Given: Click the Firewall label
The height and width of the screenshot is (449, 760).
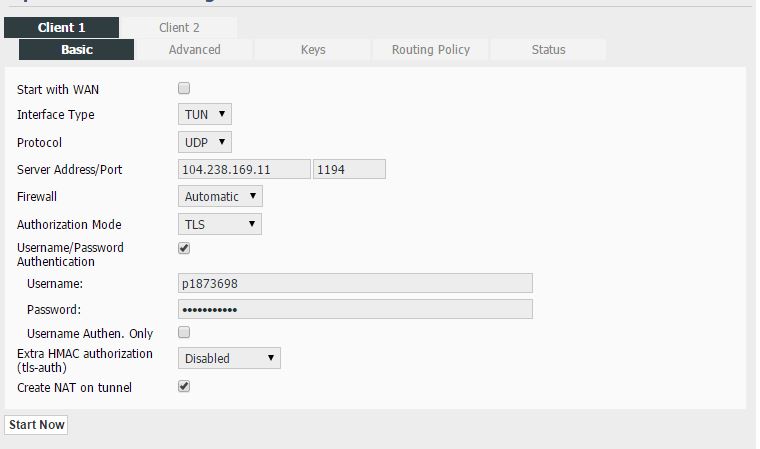Looking at the screenshot, I should [x=37, y=196].
